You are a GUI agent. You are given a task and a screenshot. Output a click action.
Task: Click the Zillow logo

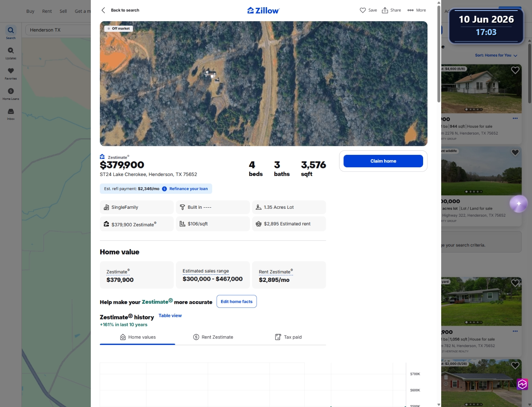(x=263, y=11)
